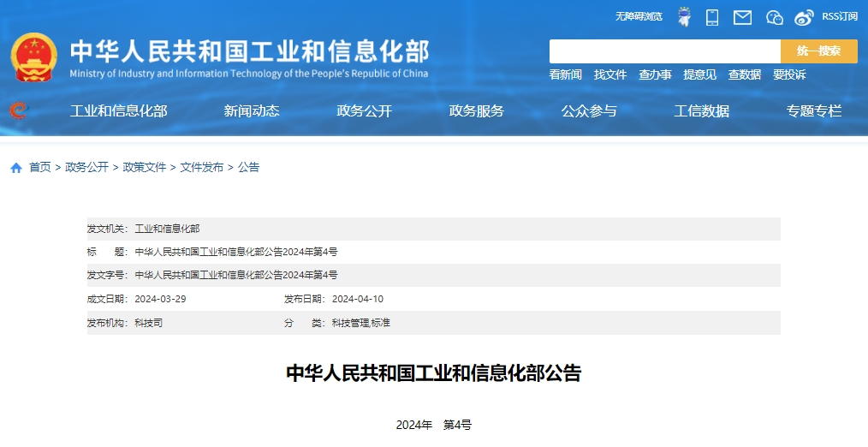Click the national emblem logo
Screen dimensions: 868x447
pos(33,57)
